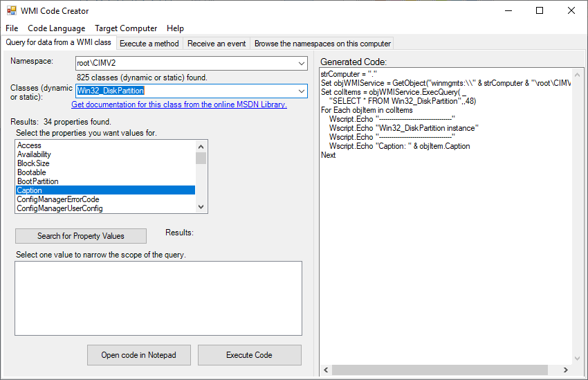Open the Target Computer menu

click(x=126, y=28)
